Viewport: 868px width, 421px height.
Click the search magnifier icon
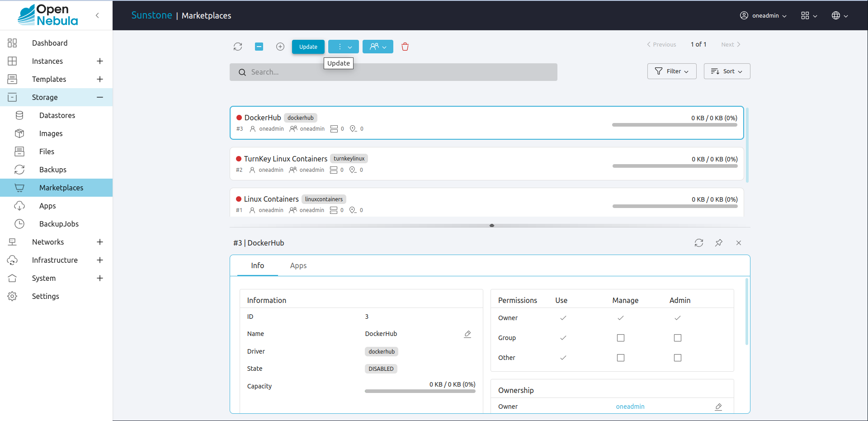click(242, 72)
